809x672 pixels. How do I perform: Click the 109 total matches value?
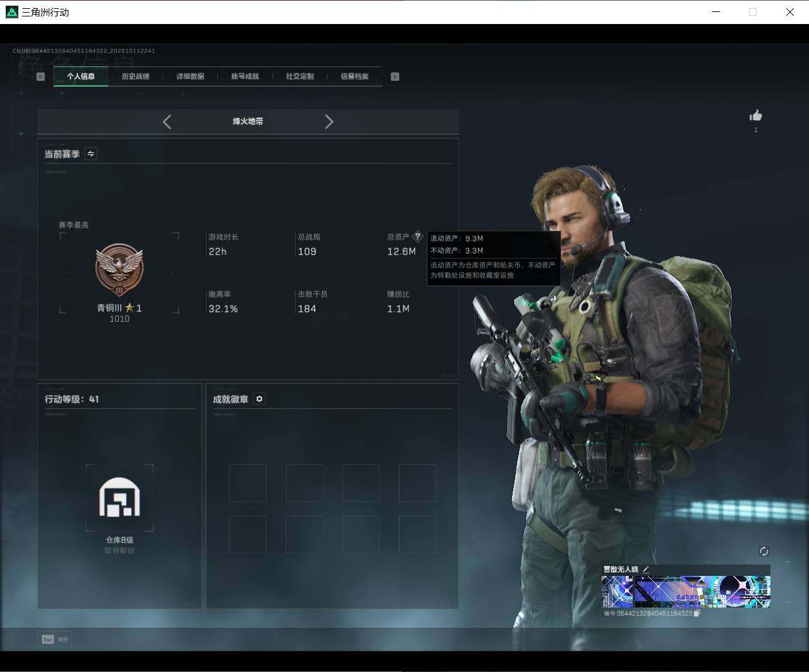tap(307, 252)
